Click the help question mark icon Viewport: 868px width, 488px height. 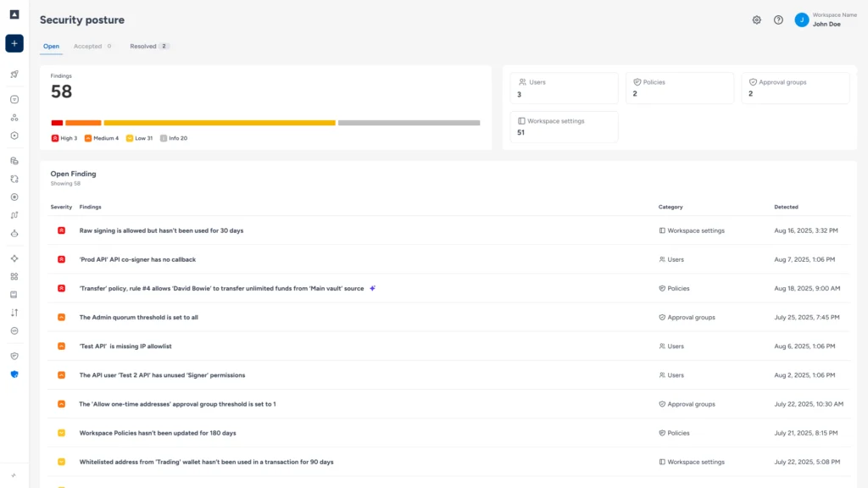[x=777, y=19]
